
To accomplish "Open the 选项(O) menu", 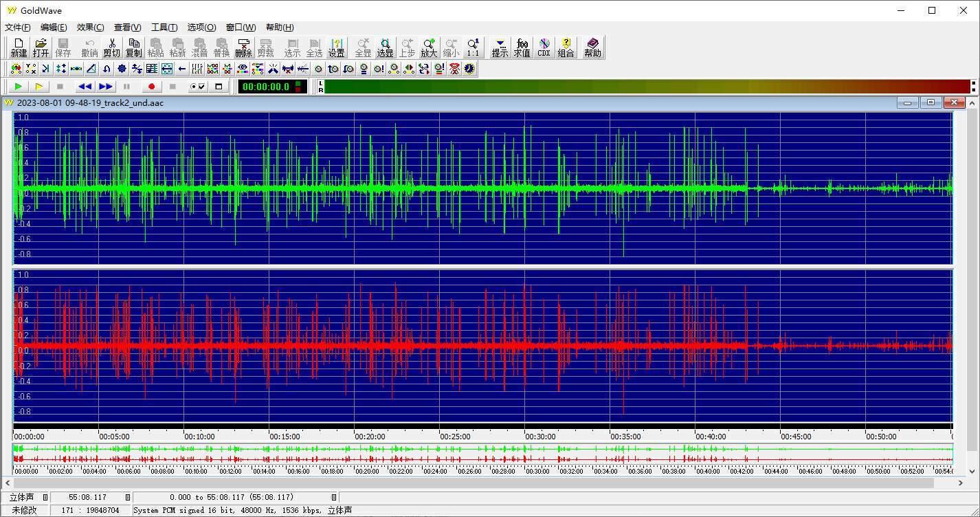I will [201, 27].
